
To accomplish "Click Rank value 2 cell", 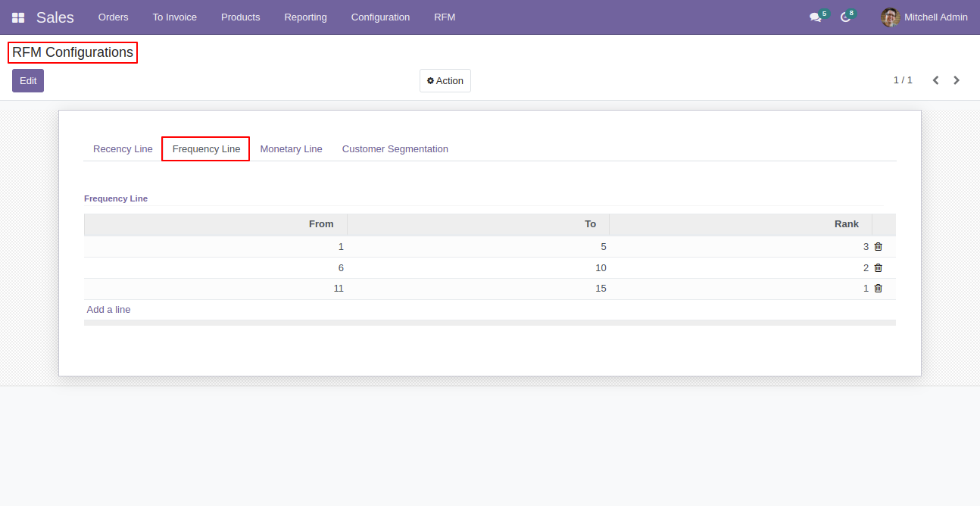I will click(741, 268).
